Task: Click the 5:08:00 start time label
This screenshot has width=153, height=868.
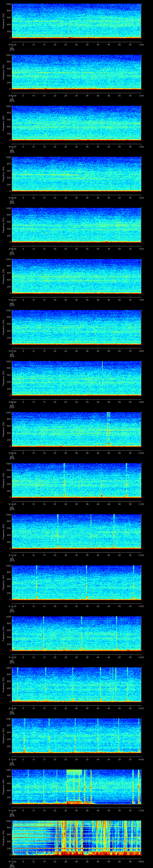Action: pyautogui.click(x=12, y=402)
